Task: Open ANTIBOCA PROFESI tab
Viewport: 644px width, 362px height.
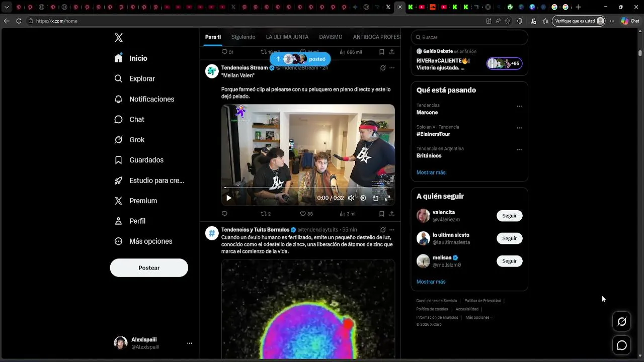Action: pos(377,37)
